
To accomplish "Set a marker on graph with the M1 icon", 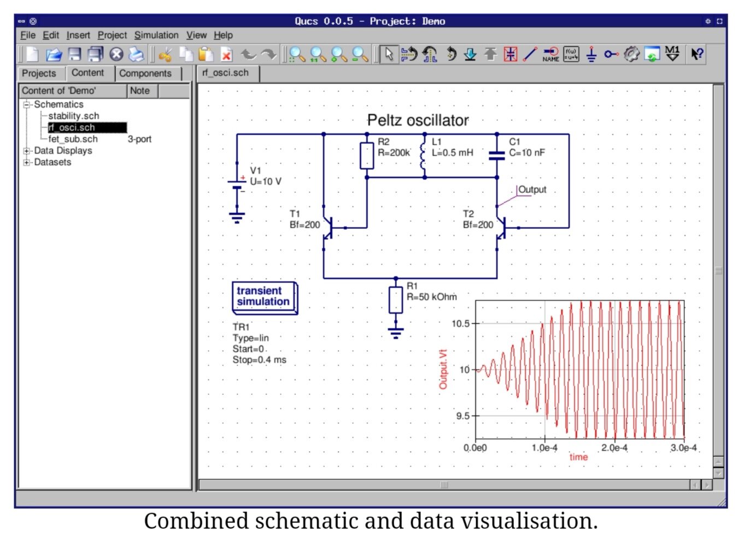I will pyautogui.click(x=672, y=54).
